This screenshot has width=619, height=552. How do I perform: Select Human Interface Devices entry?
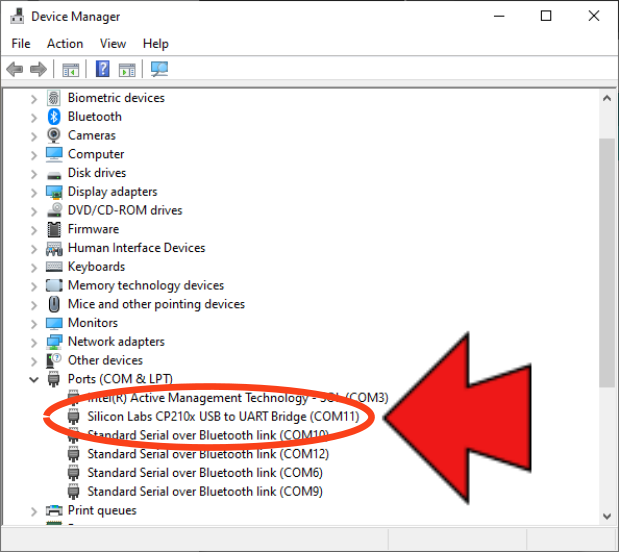[x=136, y=248]
